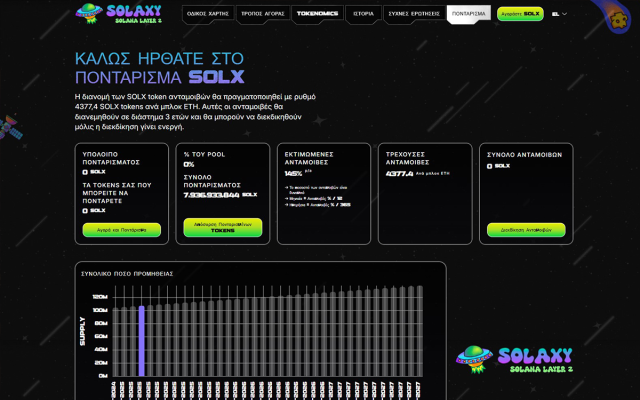
Task: Click the Αγορά και Ποντάρισμα button
Action: (x=121, y=229)
